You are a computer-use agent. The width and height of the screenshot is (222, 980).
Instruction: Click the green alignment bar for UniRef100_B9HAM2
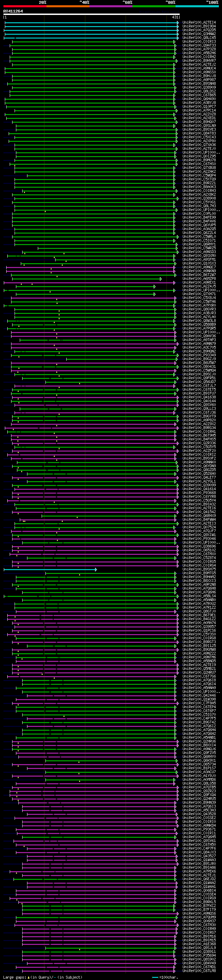(x=96, y=577)
